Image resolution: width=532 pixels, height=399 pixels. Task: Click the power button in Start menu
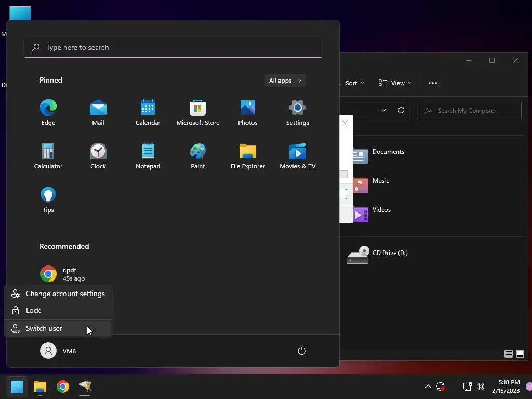302,351
